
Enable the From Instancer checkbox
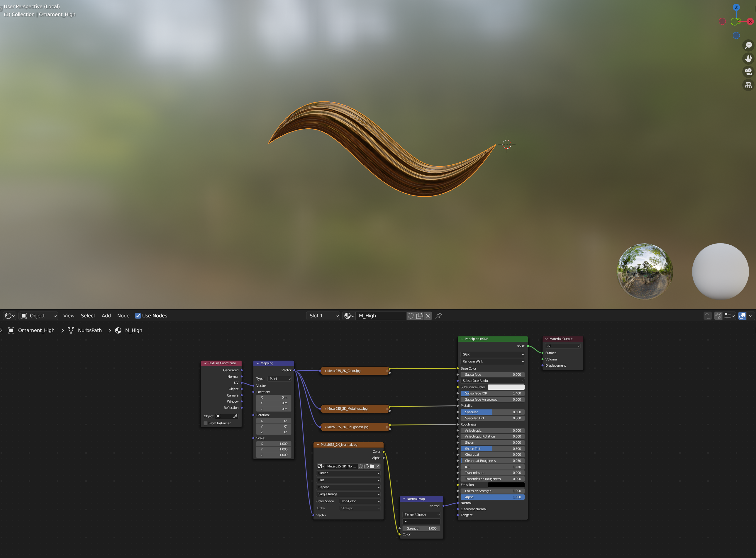point(206,423)
